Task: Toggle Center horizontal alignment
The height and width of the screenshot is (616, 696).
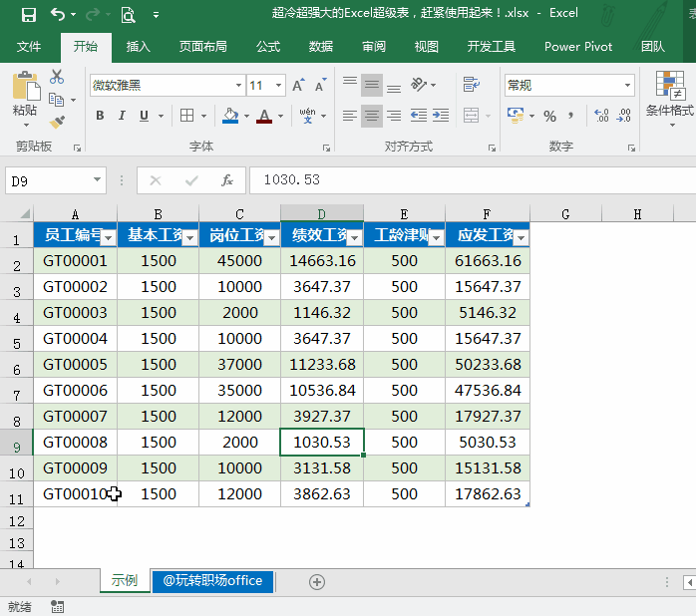Action: [372, 116]
